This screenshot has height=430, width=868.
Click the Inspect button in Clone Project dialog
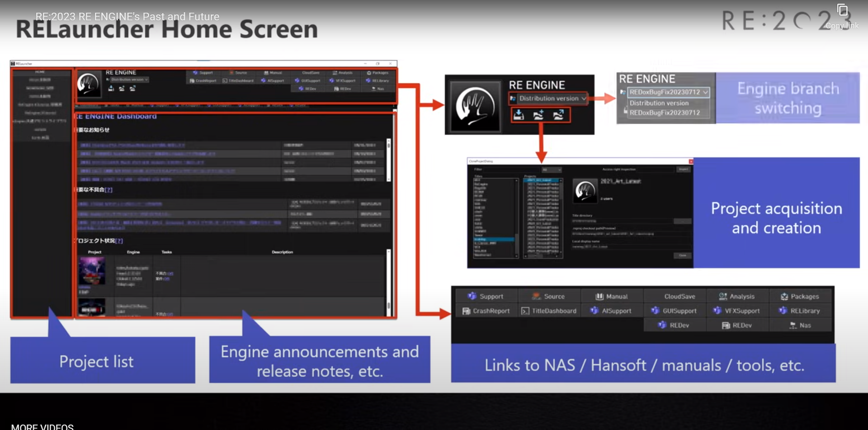coord(683,169)
